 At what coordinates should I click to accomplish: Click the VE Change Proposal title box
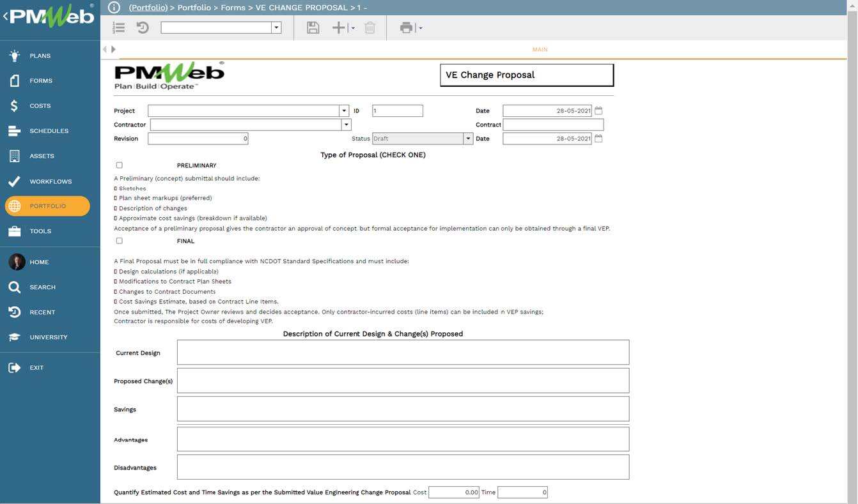pos(527,75)
